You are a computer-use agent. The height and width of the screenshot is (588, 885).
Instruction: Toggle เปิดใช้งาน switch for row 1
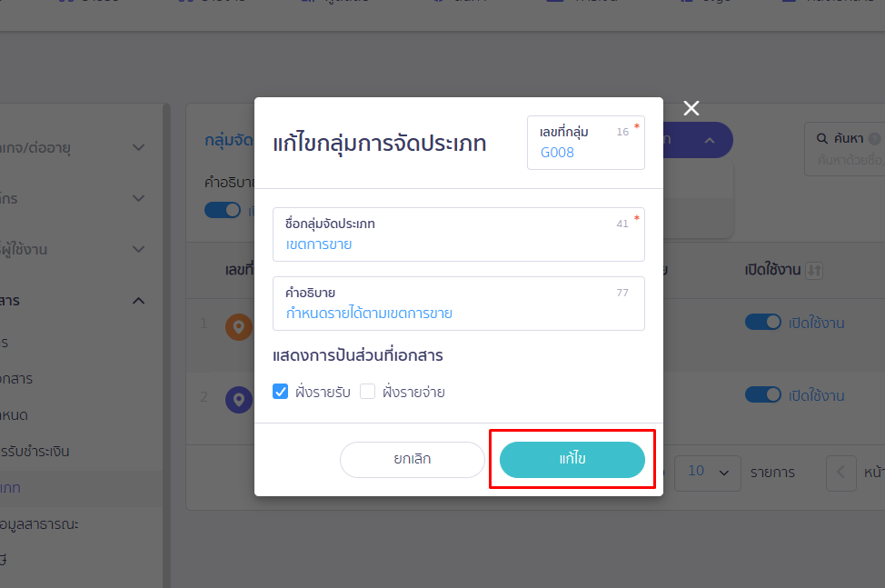(x=762, y=323)
